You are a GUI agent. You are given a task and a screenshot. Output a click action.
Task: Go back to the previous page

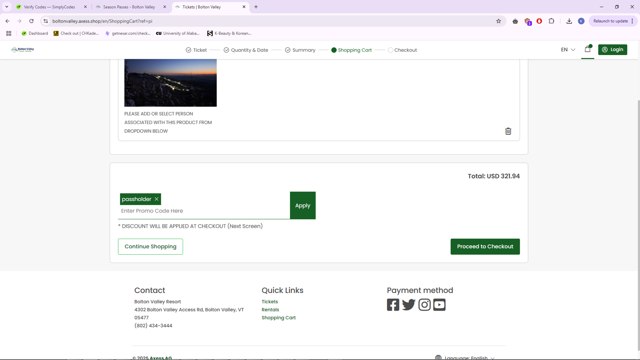(x=8, y=21)
